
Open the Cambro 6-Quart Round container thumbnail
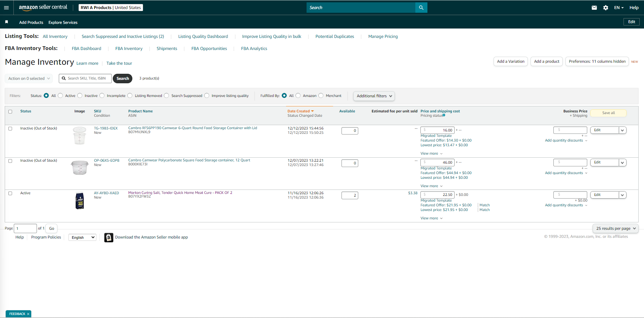[x=80, y=136]
